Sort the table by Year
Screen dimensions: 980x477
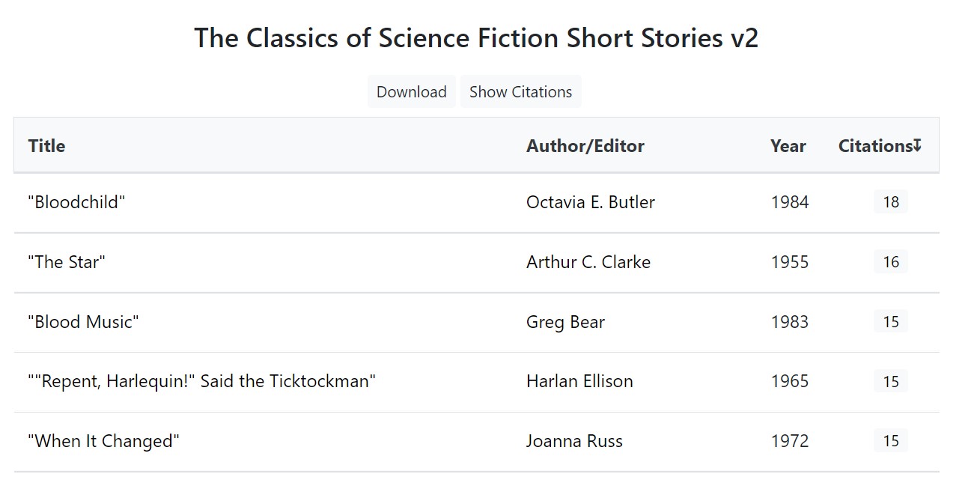point(788,146)
